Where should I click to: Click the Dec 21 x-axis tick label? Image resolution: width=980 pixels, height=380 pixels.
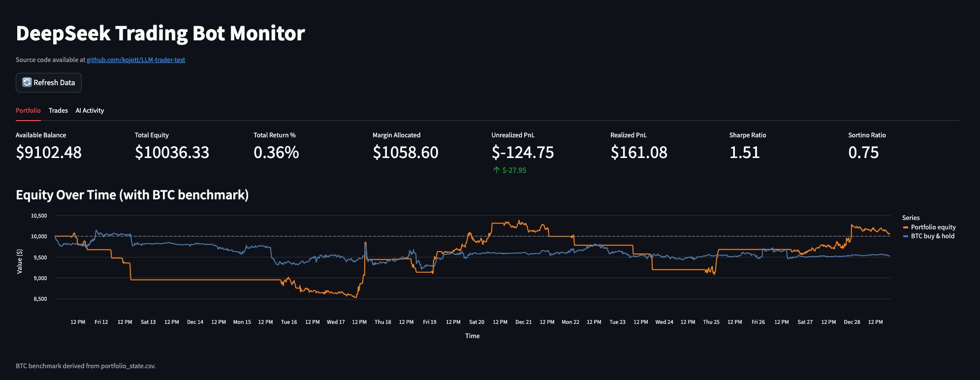click(524, 322)
